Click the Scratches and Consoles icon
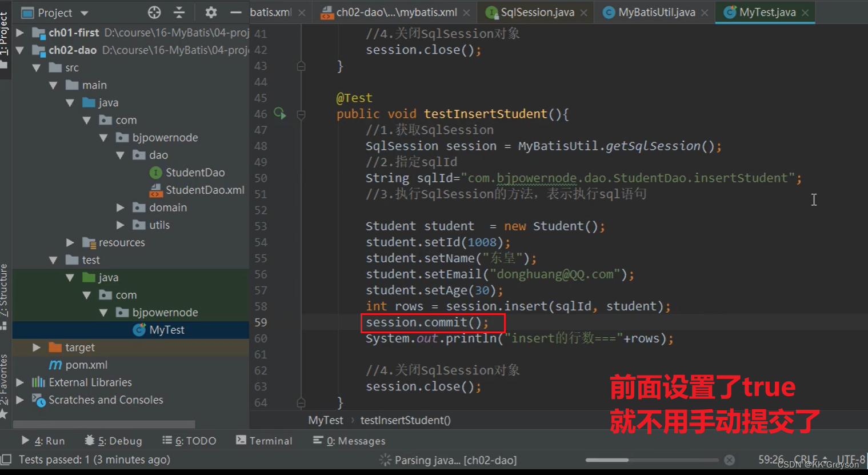The image size is (868, 475). click(x=38, y=400)
